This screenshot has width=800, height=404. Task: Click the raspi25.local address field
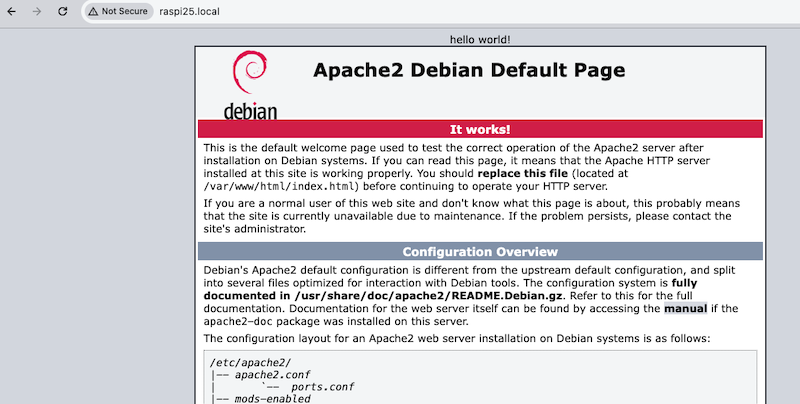coord(189,11)
